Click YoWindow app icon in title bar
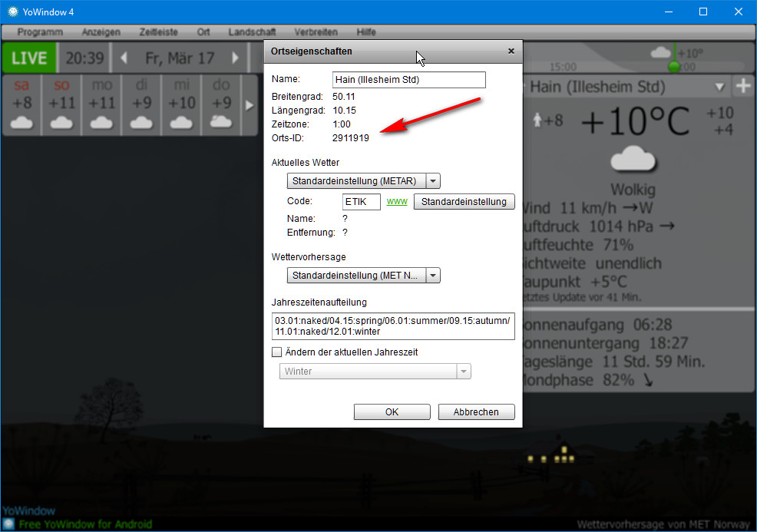 point(12,12)
